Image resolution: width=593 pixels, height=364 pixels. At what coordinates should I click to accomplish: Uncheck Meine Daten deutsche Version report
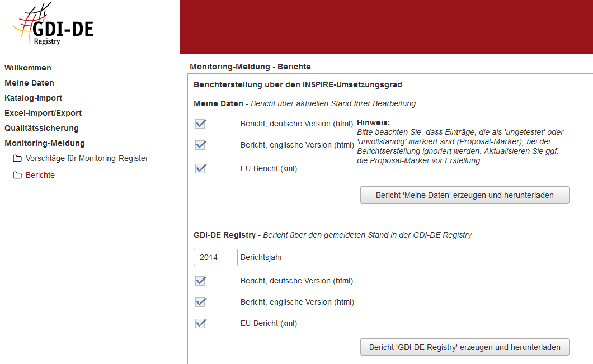(201, 124)
